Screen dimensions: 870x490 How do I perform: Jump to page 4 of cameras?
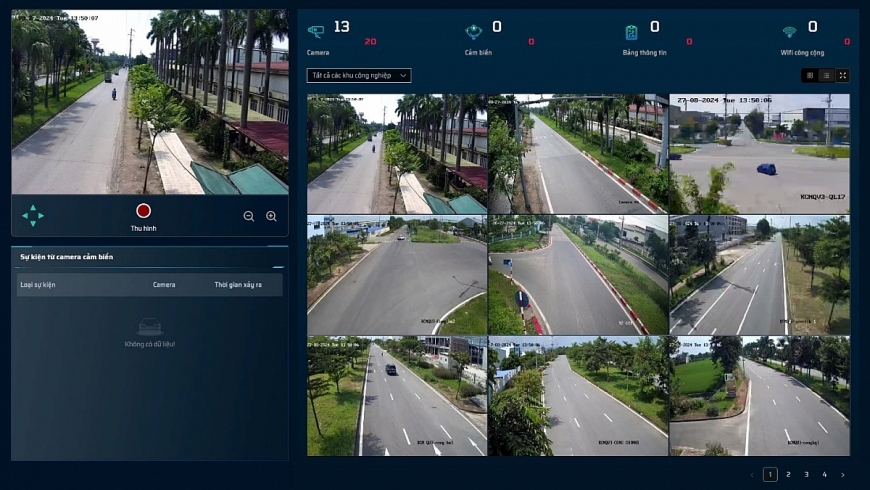click(x=824, y=474)
